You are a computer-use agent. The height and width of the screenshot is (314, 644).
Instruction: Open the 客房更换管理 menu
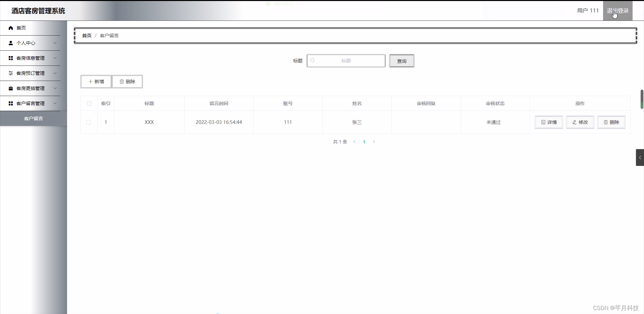[x=30, y=88]
